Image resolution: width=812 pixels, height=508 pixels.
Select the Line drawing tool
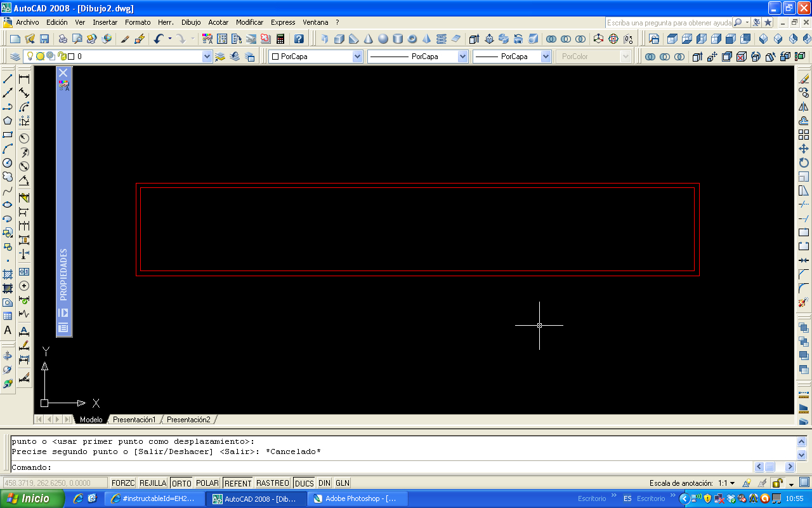8,79
